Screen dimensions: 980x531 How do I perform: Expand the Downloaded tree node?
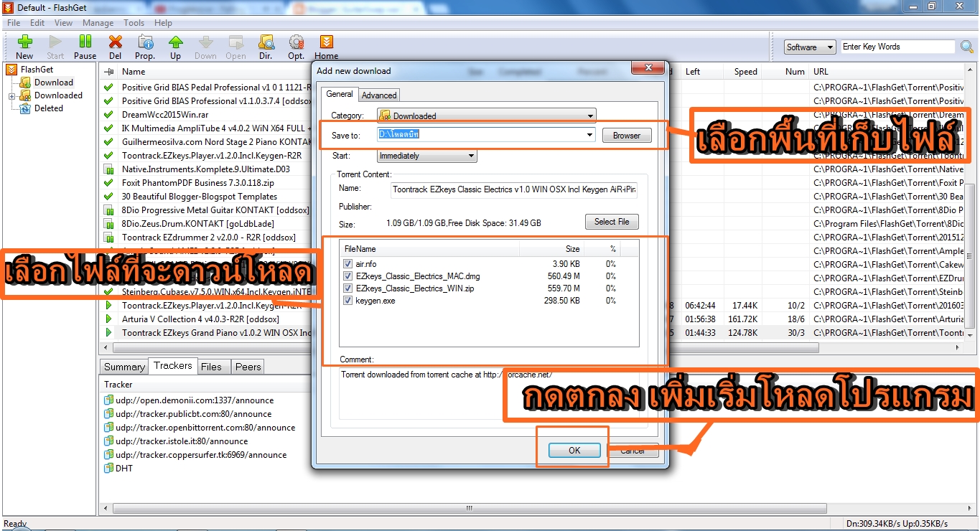[11, 95]
